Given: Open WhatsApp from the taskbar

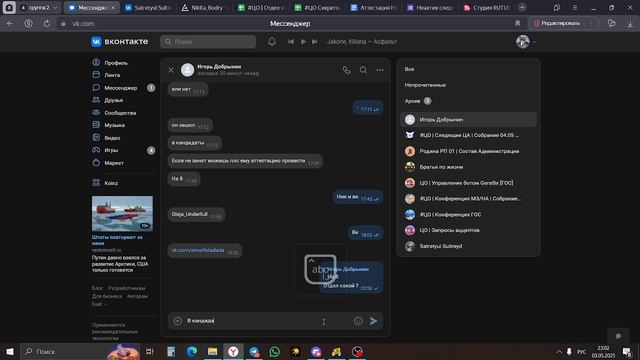Looking at the screenshot, I should click(275, 351).
